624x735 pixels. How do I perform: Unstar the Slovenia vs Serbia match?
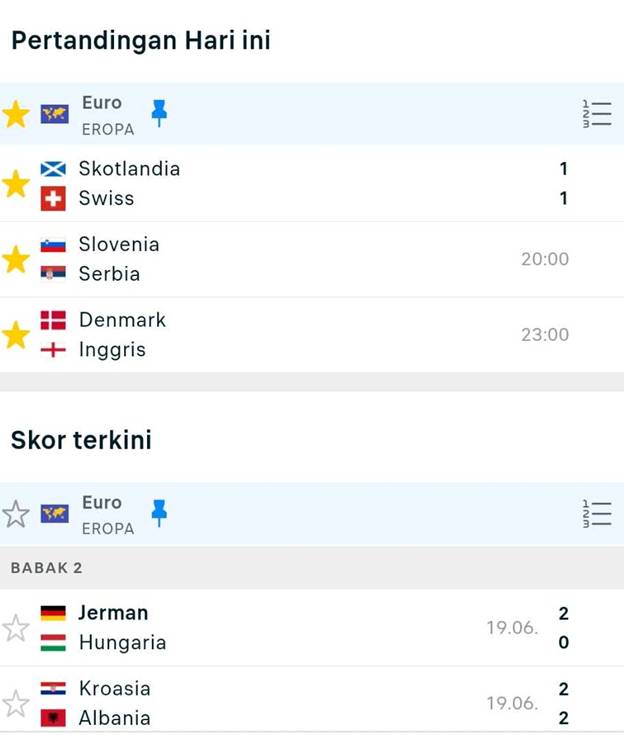tap(16, 260)
